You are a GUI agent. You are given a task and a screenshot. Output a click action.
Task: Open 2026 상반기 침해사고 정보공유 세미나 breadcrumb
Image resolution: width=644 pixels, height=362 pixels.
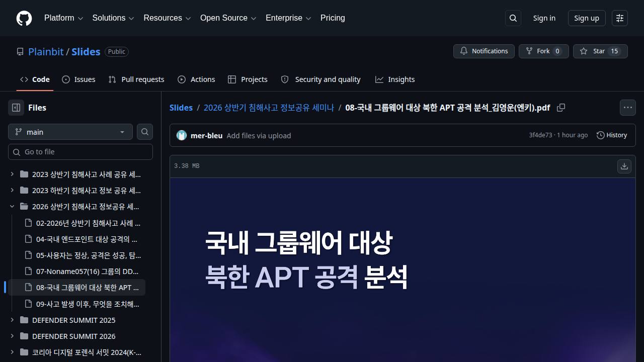[269, 108]
